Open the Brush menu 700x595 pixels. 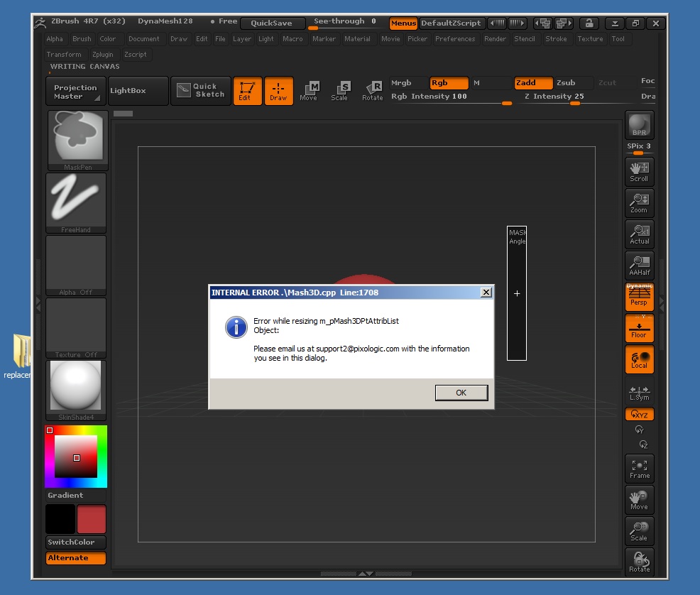(82, 39)
